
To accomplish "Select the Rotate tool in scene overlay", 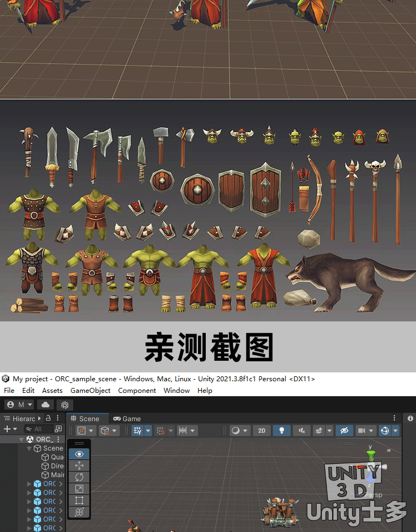I will 79,477.
